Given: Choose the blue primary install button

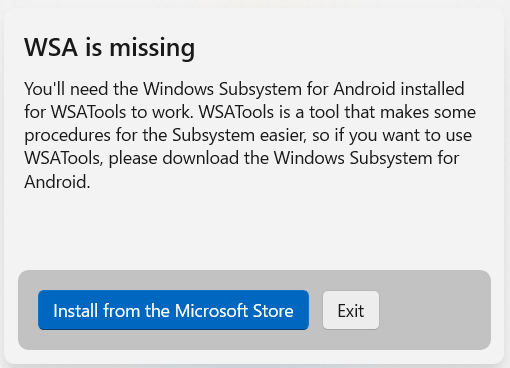Looking at the screenshot, I should pyautogui.click(x=173, y=310).
